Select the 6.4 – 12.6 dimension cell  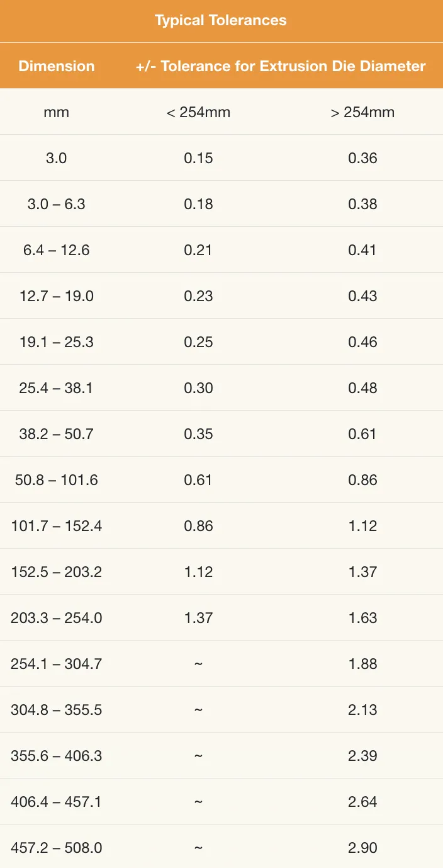(57, 250)
